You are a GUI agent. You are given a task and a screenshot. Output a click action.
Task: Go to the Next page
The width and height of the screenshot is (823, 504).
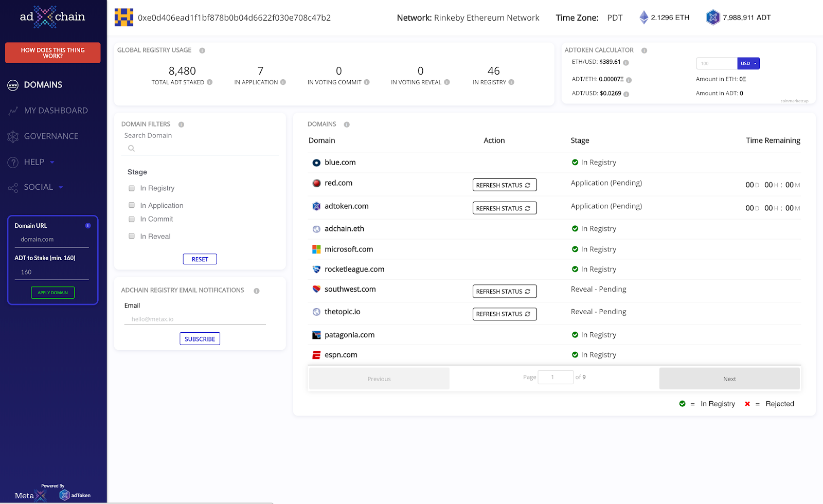point(729,379)
